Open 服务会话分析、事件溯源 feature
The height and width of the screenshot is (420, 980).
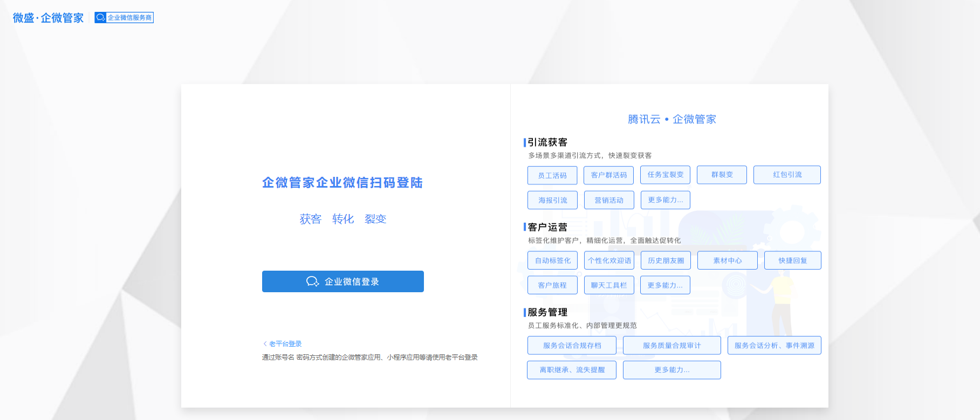[775, 346]
